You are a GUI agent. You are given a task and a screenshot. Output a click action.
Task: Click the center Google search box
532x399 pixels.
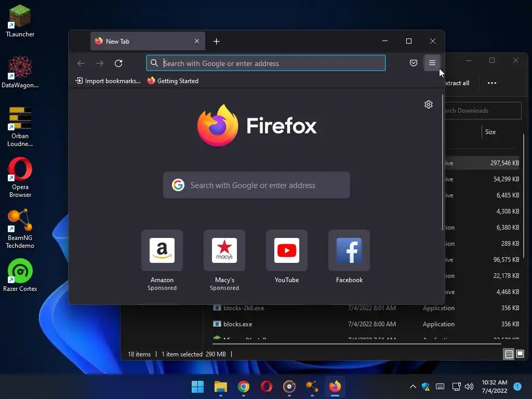coord(257,185)
